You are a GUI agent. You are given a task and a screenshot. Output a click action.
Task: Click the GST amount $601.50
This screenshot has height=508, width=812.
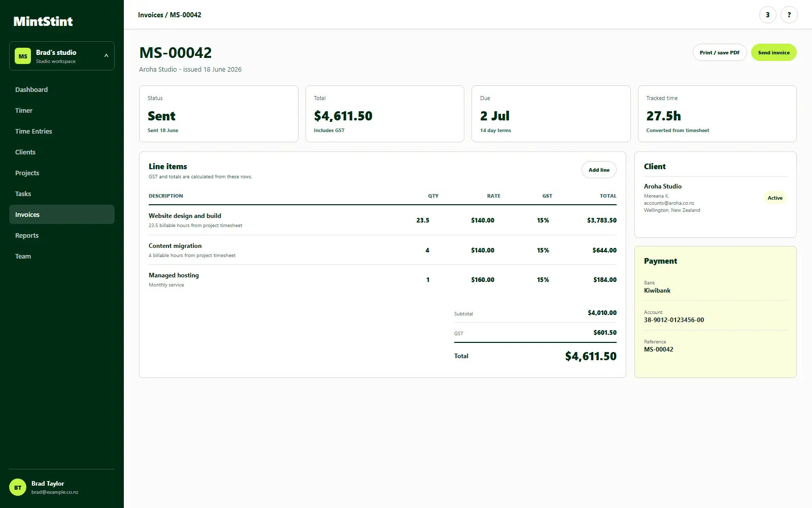coord(605,333)
